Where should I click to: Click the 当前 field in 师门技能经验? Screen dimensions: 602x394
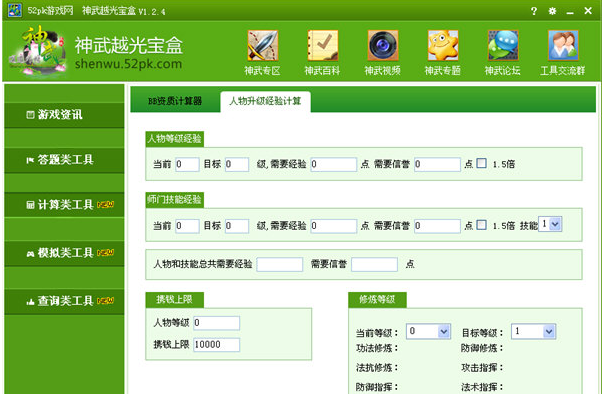pos(187,226)
